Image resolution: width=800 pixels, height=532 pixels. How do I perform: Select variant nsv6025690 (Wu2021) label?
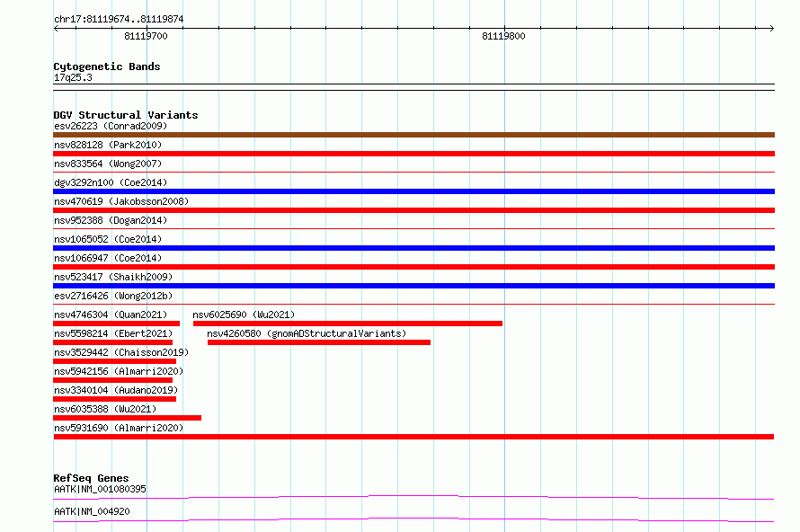tap(244, 315)
